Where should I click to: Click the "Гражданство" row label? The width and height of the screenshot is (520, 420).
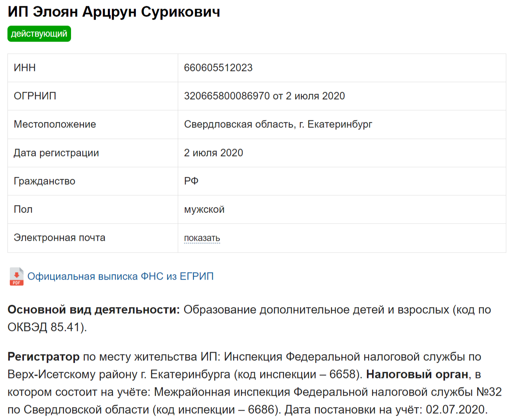pyautogui.click(x=44, y=181)
